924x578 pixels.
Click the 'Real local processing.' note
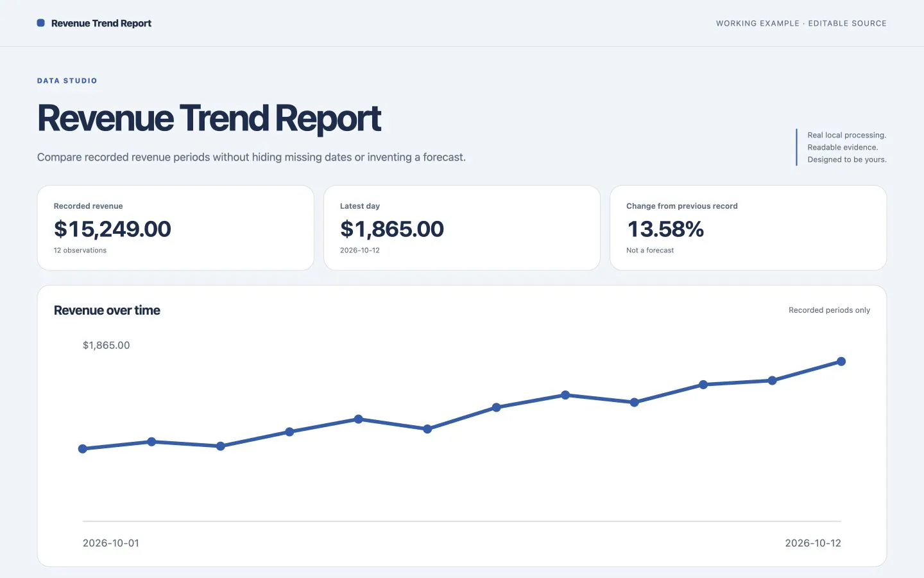847,136
